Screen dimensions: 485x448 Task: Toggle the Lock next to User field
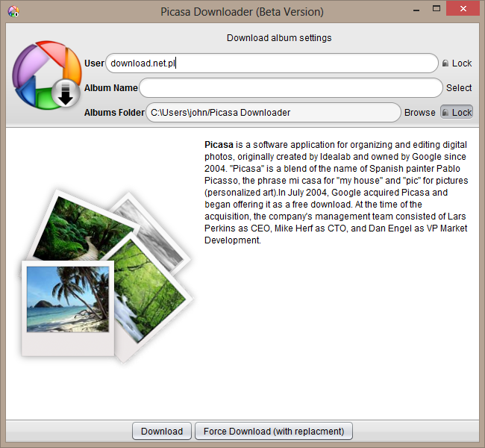pos(457,63)
